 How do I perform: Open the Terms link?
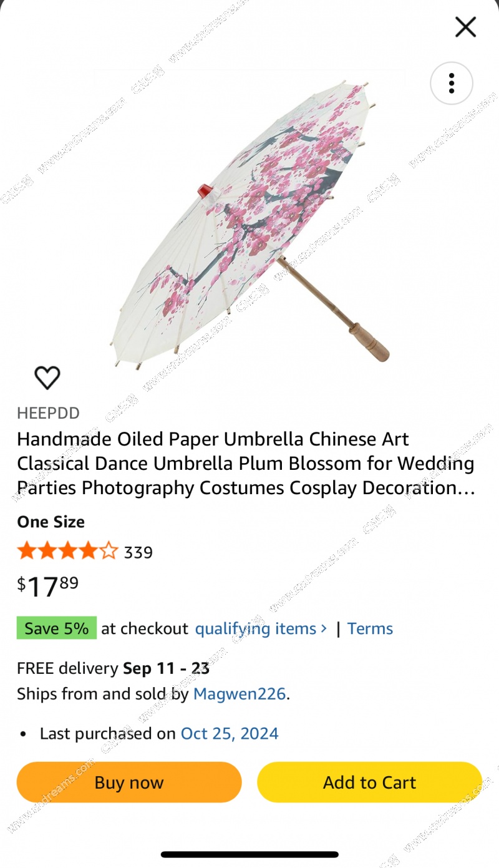pyautogui.click(x=370, y=628)
